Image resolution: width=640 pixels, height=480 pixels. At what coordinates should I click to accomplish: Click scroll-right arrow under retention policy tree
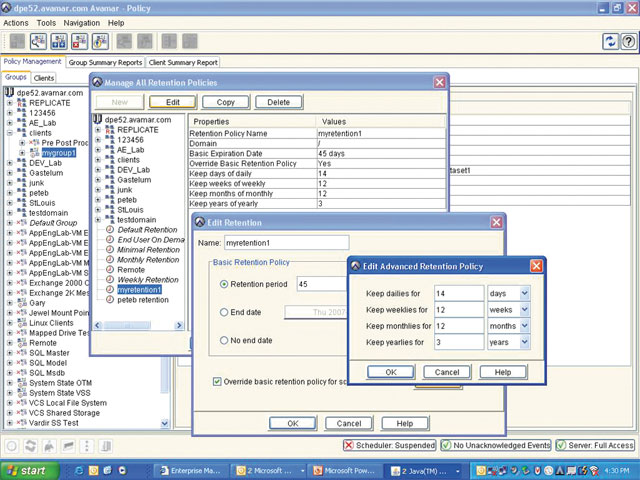point(179,325)
